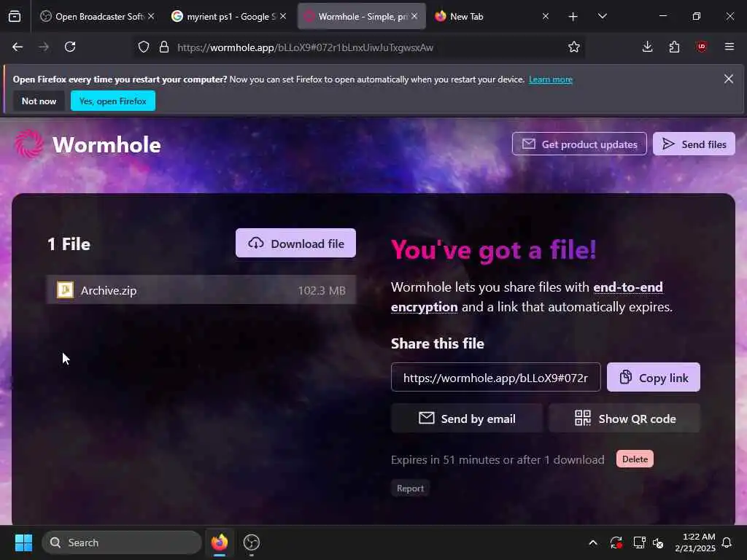Viewport: 747px width, 560px height.
Task: Close the Open Broadcaster Software tab
Action: (151, 16)
